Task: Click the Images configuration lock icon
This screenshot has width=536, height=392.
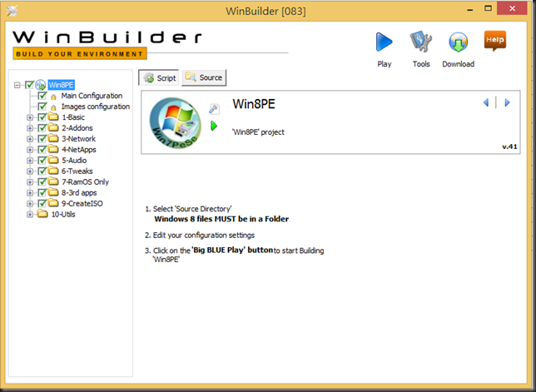Action: click(x=53, y=107)
